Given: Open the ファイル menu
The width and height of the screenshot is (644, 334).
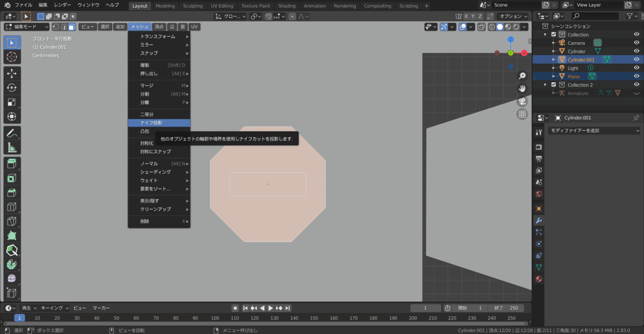Looking at the screenshot, I should tap(23, 5).
